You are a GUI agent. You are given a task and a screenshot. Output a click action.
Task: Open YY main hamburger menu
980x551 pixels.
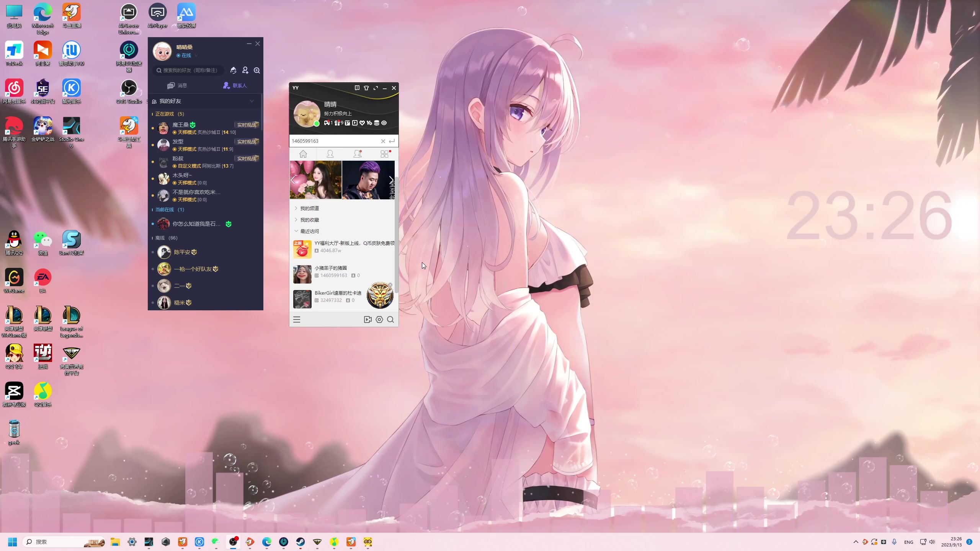(x=297, y=320)
